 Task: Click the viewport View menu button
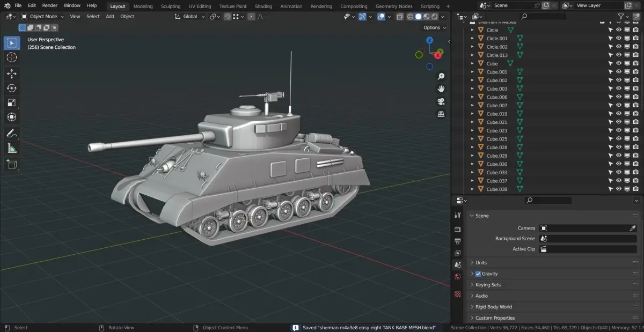coord(75,17)
